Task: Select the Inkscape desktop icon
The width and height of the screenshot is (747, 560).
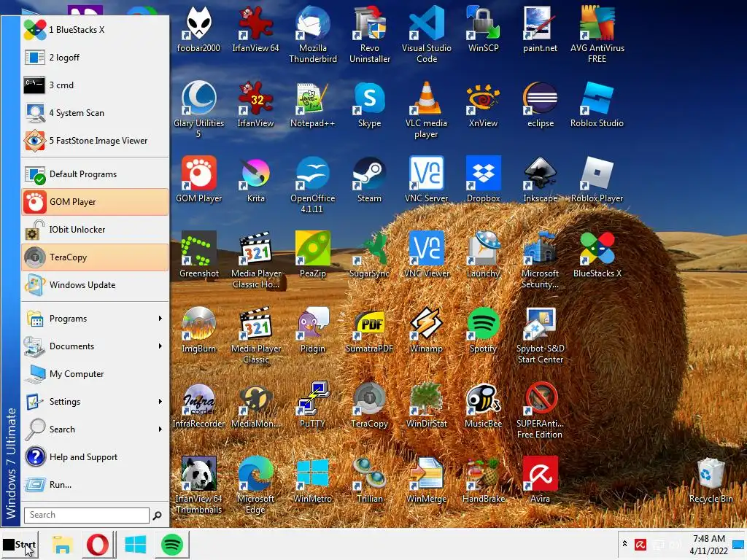Action: coord(540,179)
